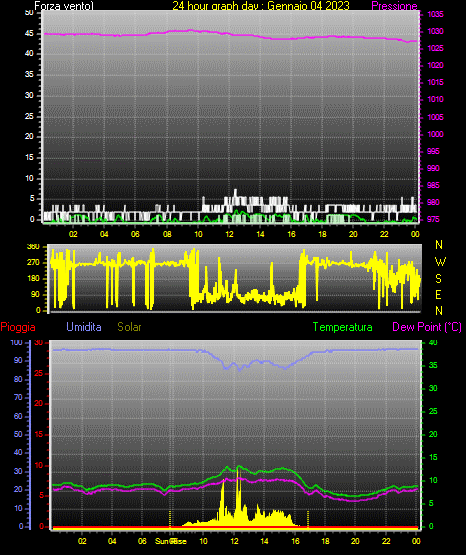Click the Pressione legend label

point(394,6)
